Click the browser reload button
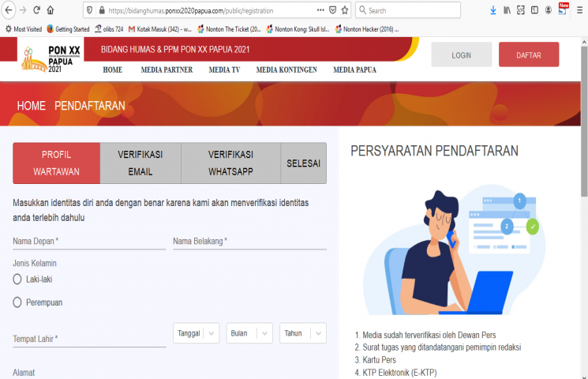The width and height of the screenshot is (588, 379). 36,10
